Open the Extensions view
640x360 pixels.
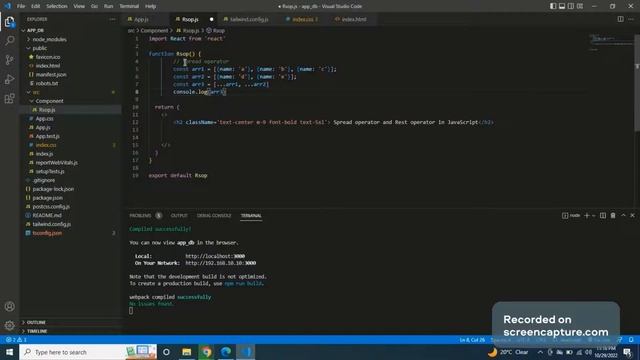[x=9, y=98]
